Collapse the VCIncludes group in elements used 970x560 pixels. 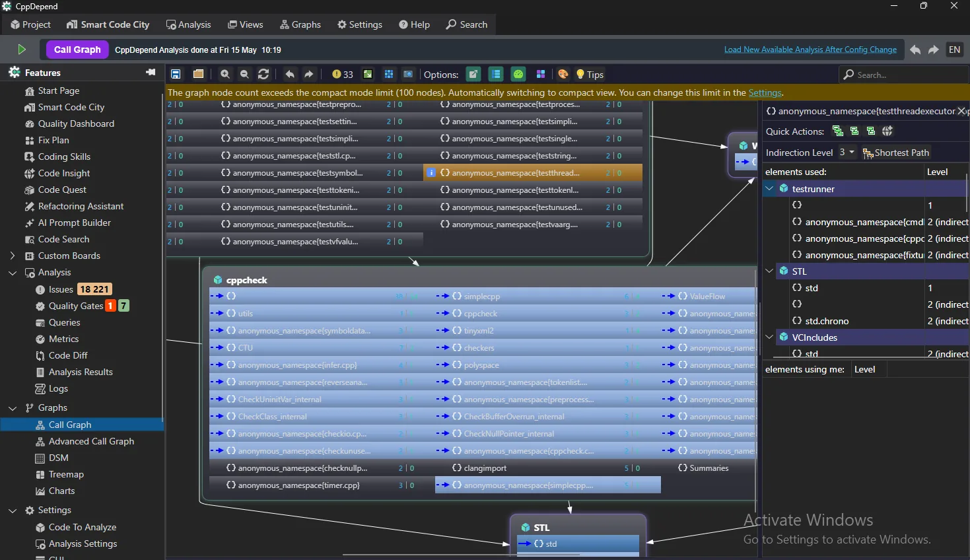769,337
